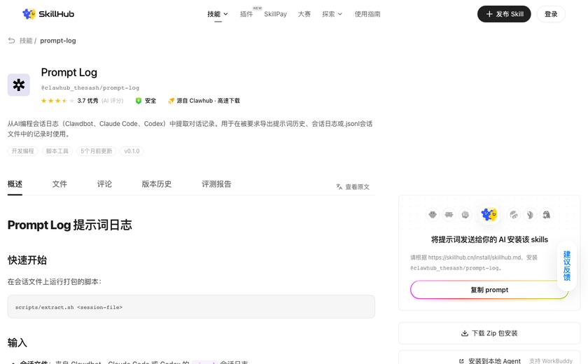
Task: Go to the 大赛 page
Action: (304, 14)
